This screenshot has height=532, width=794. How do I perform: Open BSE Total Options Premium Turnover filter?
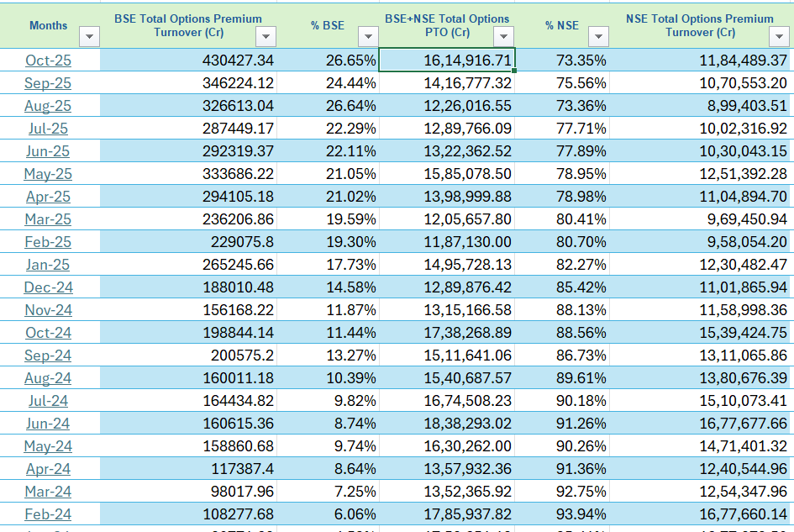coord(266,36)
